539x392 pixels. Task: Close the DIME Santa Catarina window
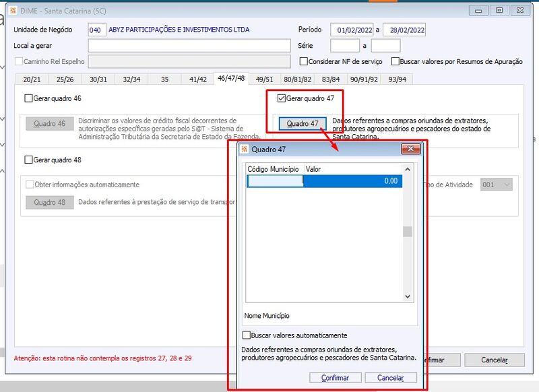[520, 11]
